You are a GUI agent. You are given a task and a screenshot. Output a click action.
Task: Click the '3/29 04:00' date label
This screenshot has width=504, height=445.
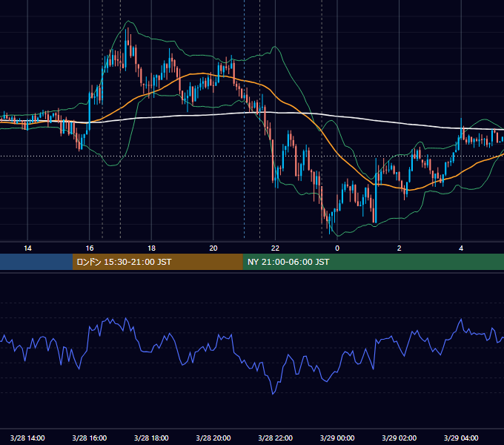tap(461, 438)
